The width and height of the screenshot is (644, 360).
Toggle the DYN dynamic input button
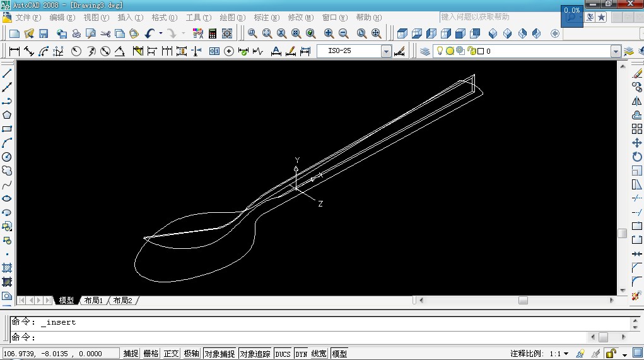[302, 354]
